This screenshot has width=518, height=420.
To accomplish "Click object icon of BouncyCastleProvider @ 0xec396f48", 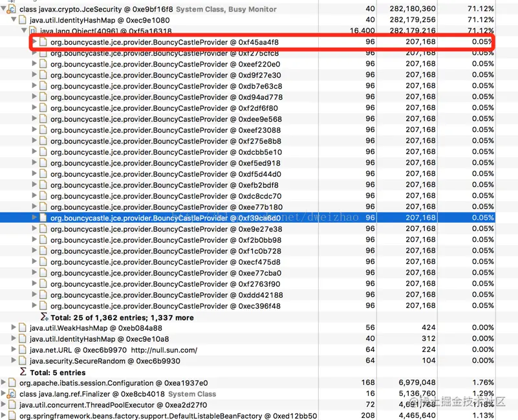I will (x=43, y=305).
